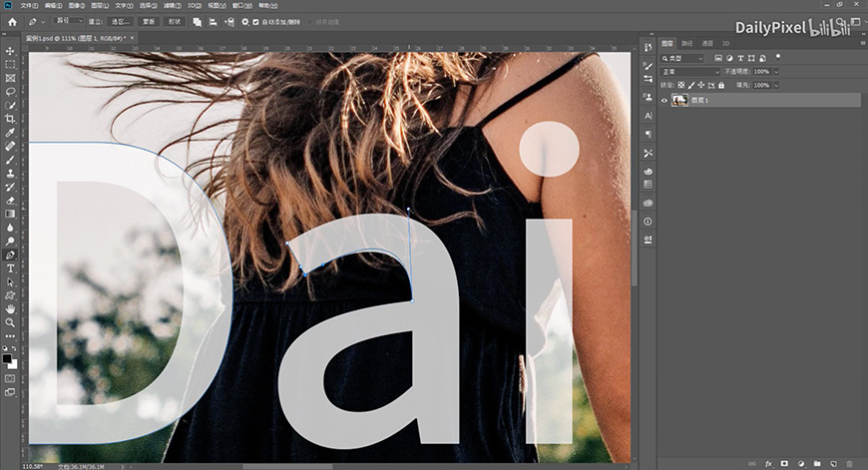Image resolution: width=868 pixels, height=470 pixels.
Task: Open fill slider dropdown arrow
Action: pyautogui.click(x=776, y=85)
